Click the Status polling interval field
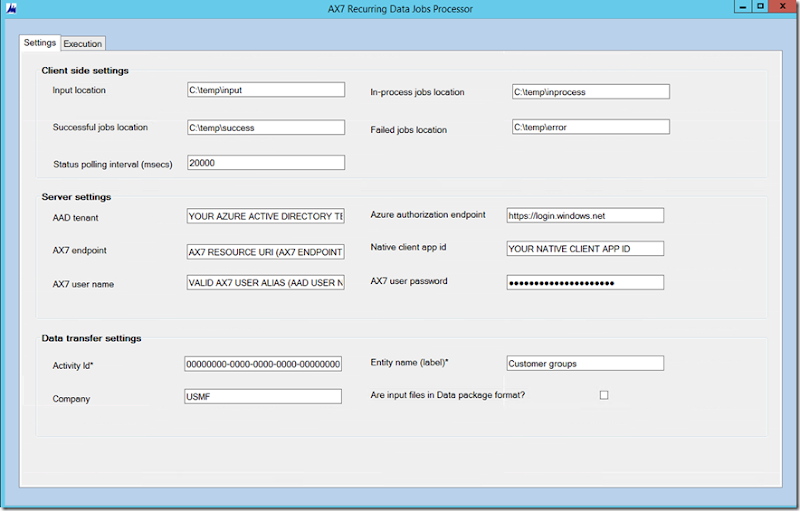 [266, 163]
